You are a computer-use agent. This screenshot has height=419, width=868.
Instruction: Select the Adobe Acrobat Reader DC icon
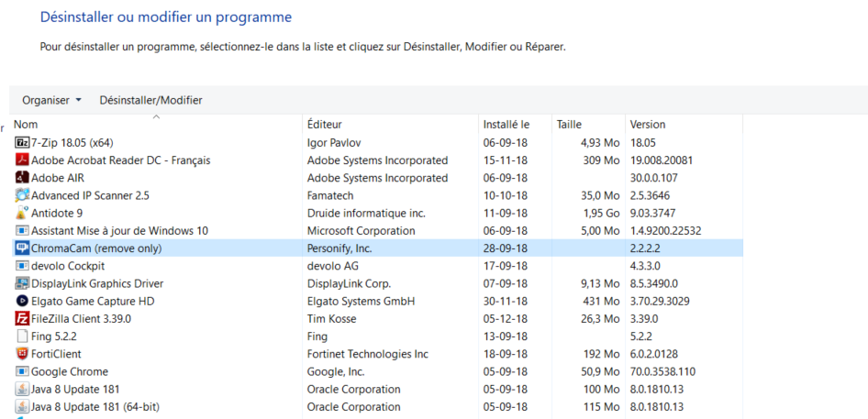[x=22, y=160]
